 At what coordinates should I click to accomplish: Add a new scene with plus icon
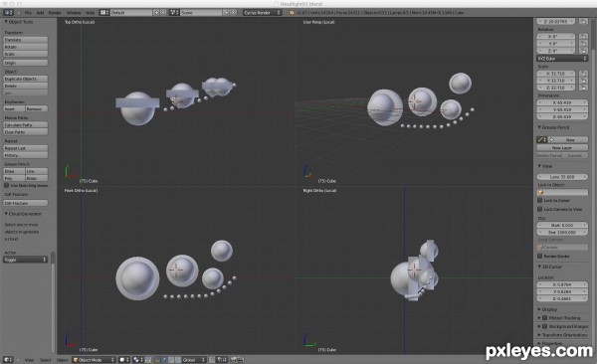coord(226,13)
